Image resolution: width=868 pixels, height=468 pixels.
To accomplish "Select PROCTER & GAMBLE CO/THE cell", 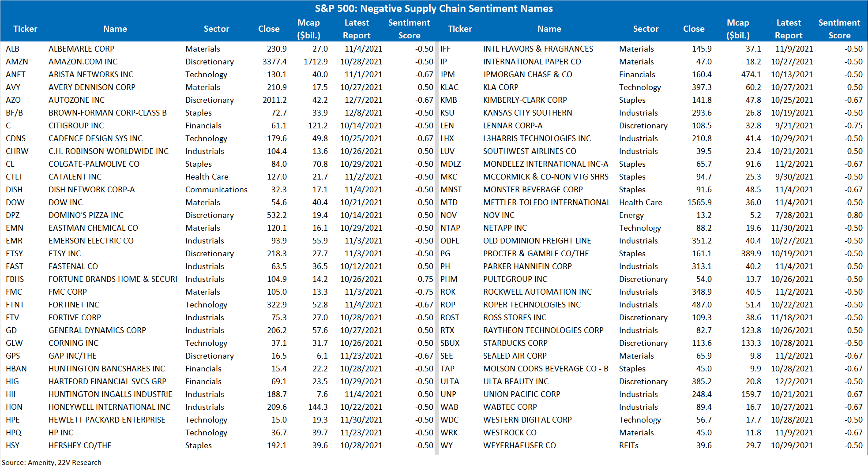I will 536,254.
